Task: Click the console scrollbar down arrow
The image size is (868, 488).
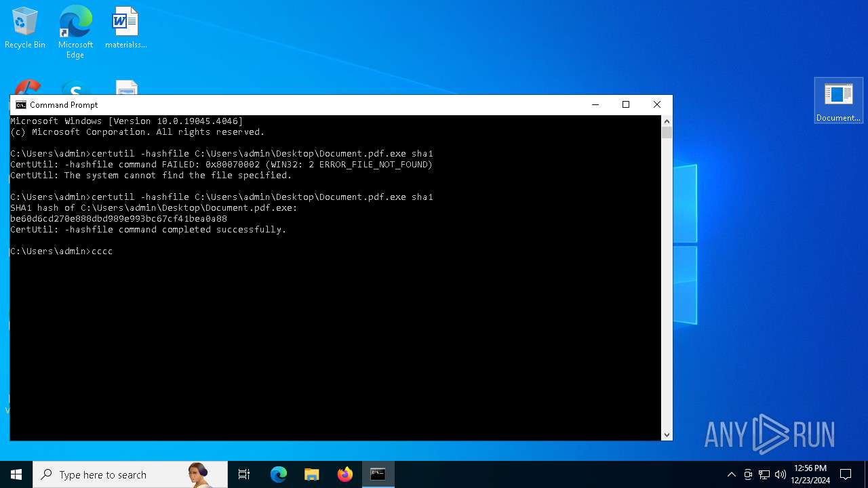Action: (667, 435)
